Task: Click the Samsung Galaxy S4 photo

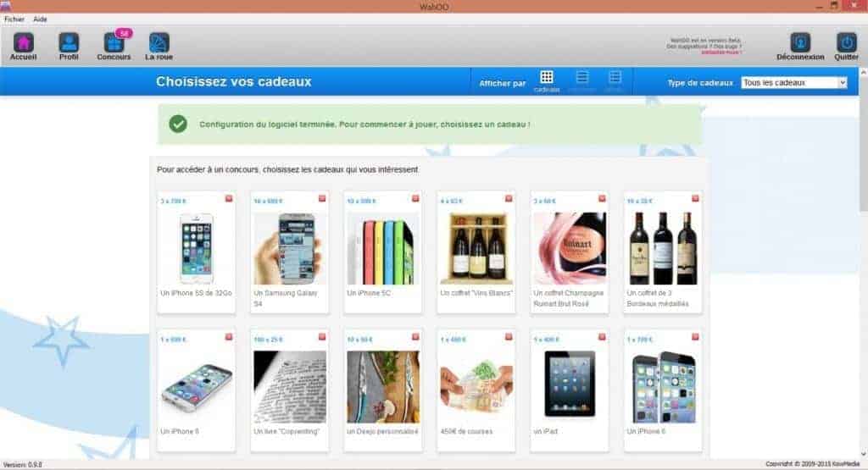Action: (x=290, y=248)
